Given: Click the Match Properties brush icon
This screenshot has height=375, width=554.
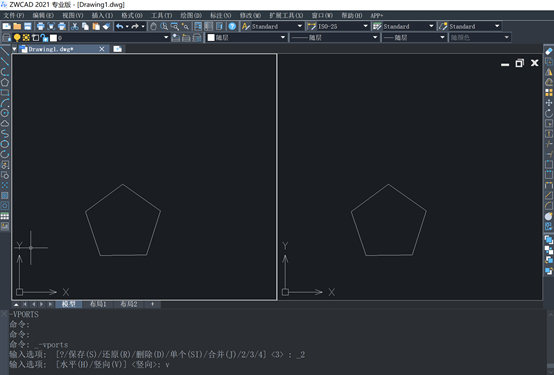Looking at the screenshot, I should (106, 26).
